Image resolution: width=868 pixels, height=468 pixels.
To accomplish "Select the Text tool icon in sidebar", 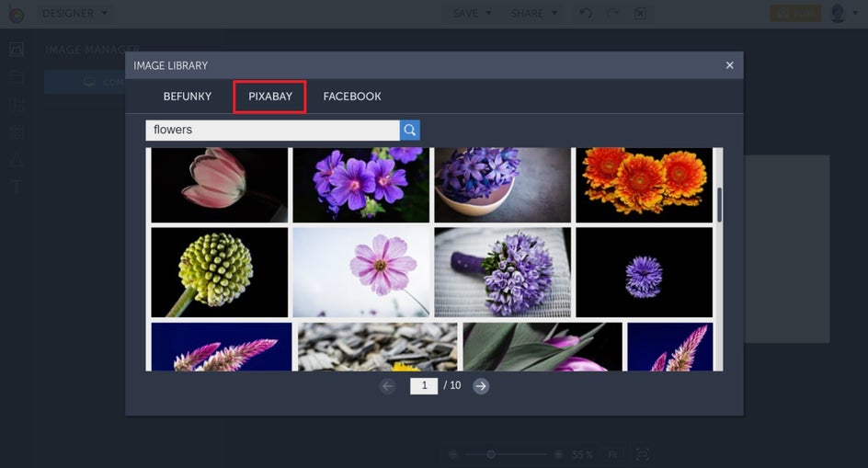I will [x=17, y=187].
